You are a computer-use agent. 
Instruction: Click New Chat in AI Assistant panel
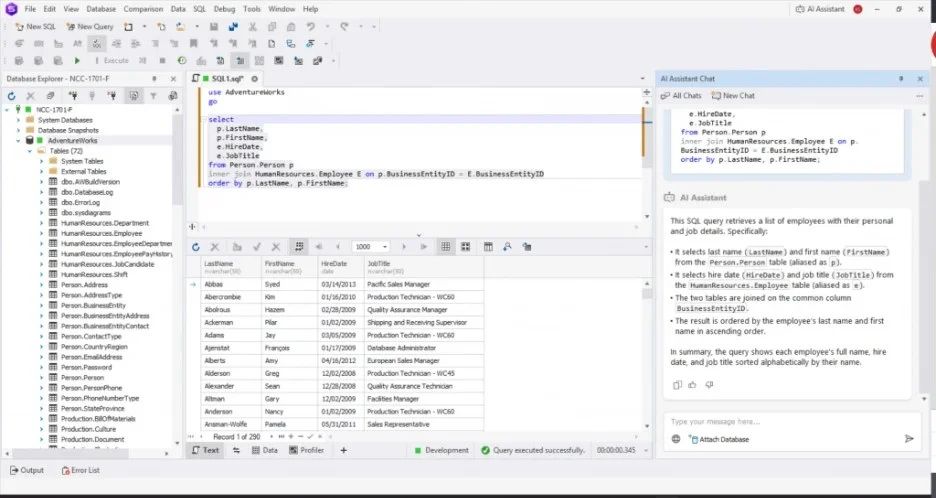click(x=733, y=96)
